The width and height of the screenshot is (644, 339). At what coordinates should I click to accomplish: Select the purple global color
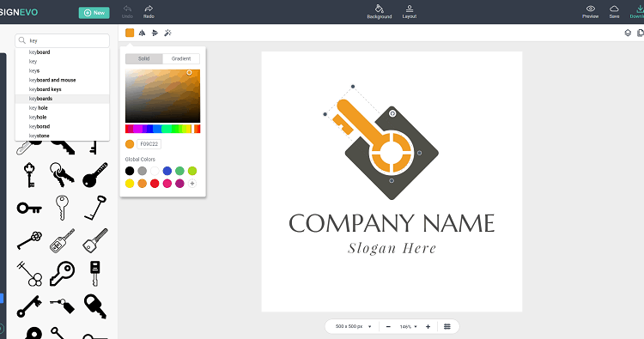tap(180, 184)
